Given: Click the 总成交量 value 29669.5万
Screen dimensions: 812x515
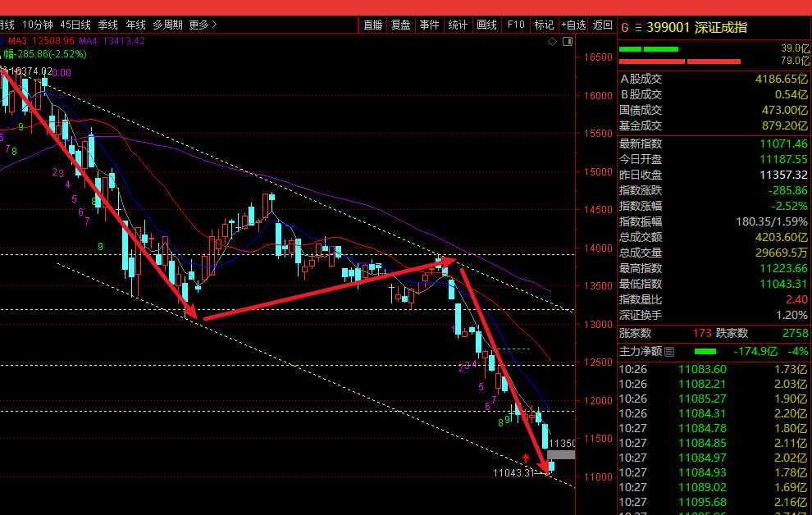Looking at the screenshot, I should [x=782, y=253].
